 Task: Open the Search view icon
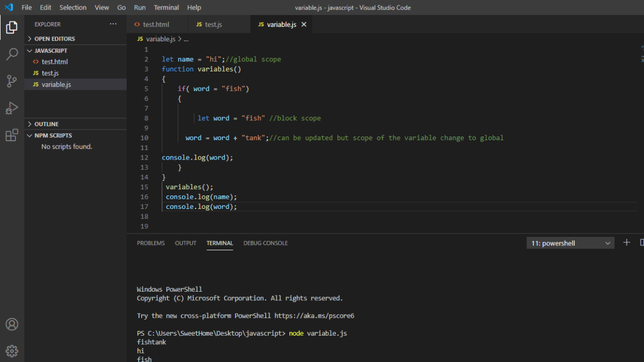pyautogui.click(x=12, y=54)
